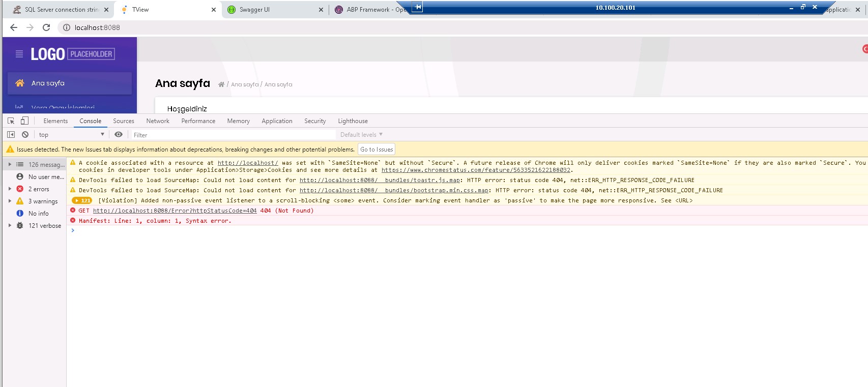Open the Error?httpStatusCode=404 link

pyautogui.click(x=175, y=211)
